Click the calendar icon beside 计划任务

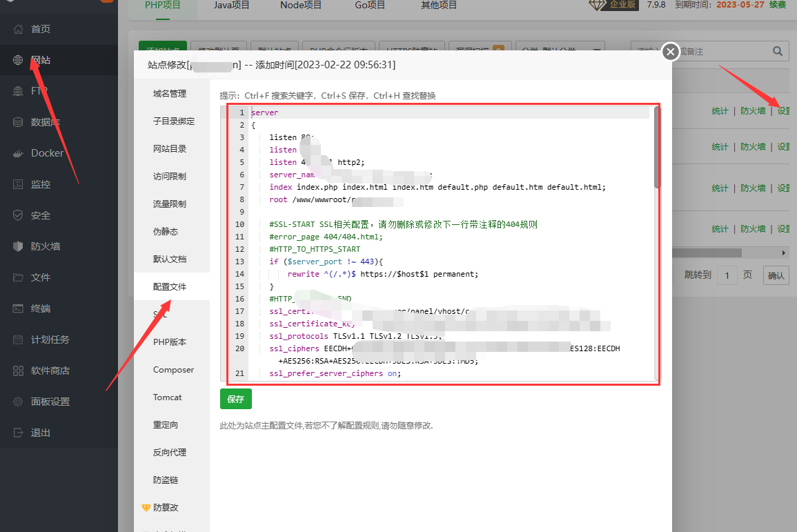click(18, 339)
